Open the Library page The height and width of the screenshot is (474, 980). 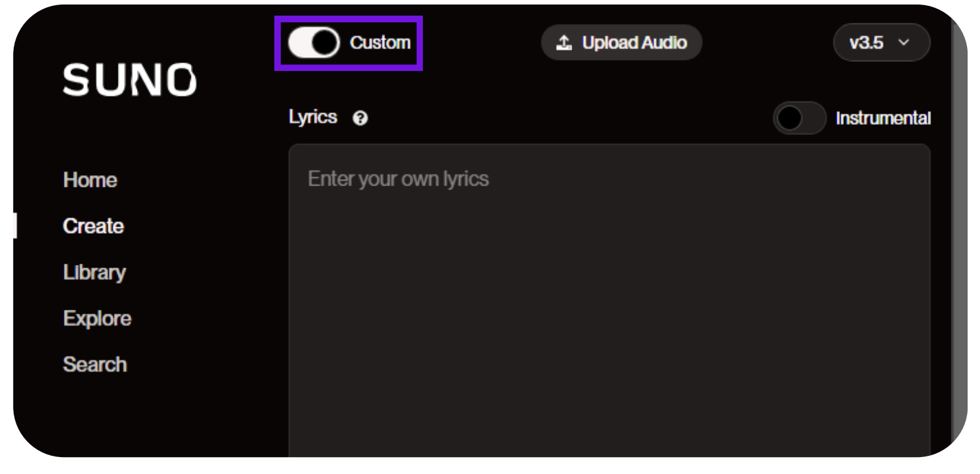tap(94, 272)
